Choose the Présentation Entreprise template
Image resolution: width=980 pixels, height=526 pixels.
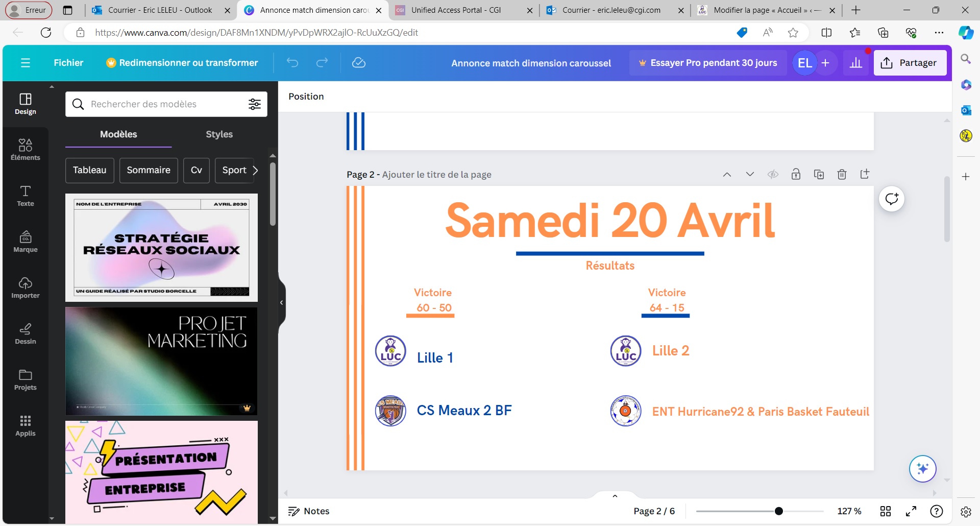click(161, 472)
